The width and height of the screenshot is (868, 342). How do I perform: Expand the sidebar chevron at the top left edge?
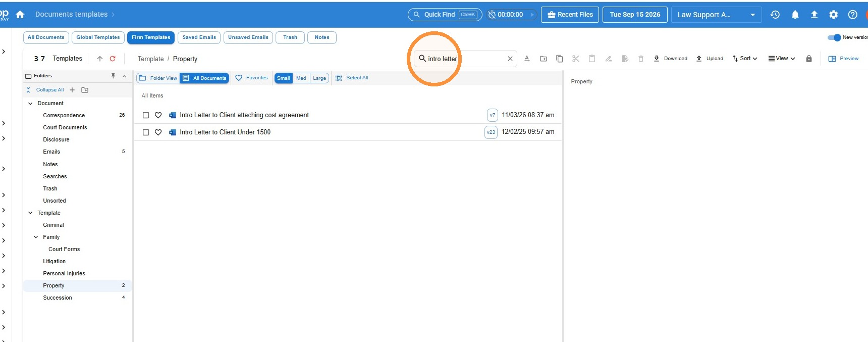pyautogui.click(x=4, y=52)
